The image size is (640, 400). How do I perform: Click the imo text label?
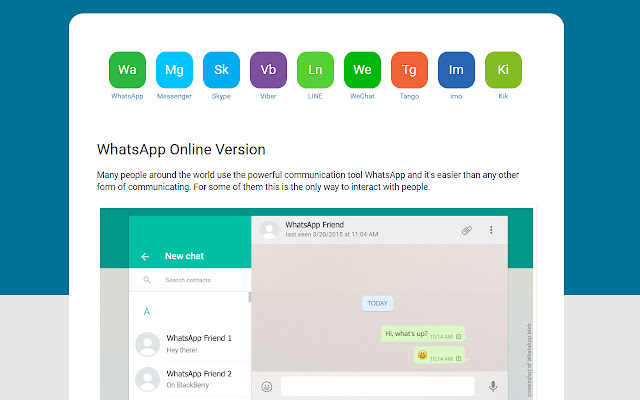point(456,96)
